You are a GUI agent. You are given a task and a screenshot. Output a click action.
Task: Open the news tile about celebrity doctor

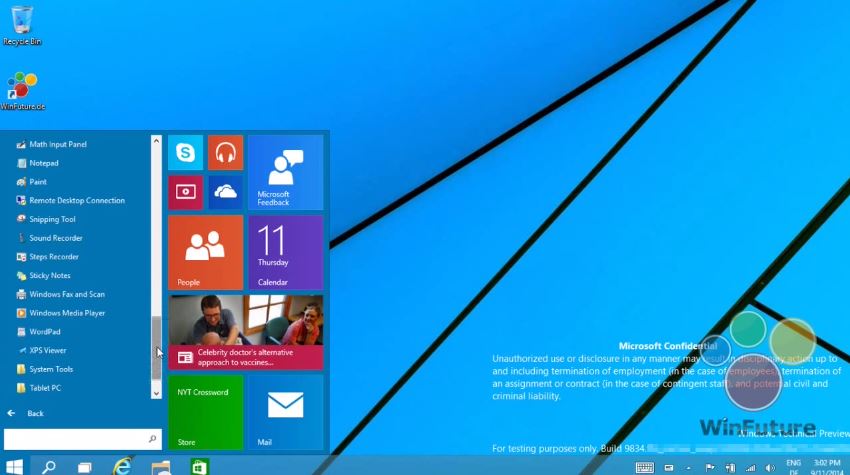click(246, 332)
